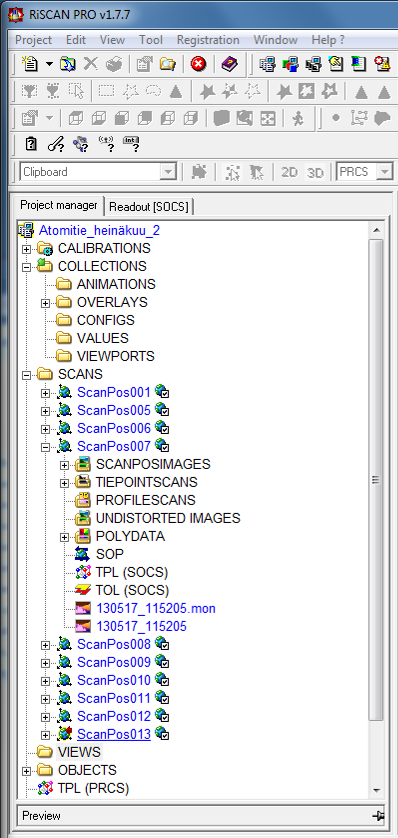This screenshot has width=398, height=838.
Task: Expand the CALIBRATIONS node
Action: coord(26,249)
